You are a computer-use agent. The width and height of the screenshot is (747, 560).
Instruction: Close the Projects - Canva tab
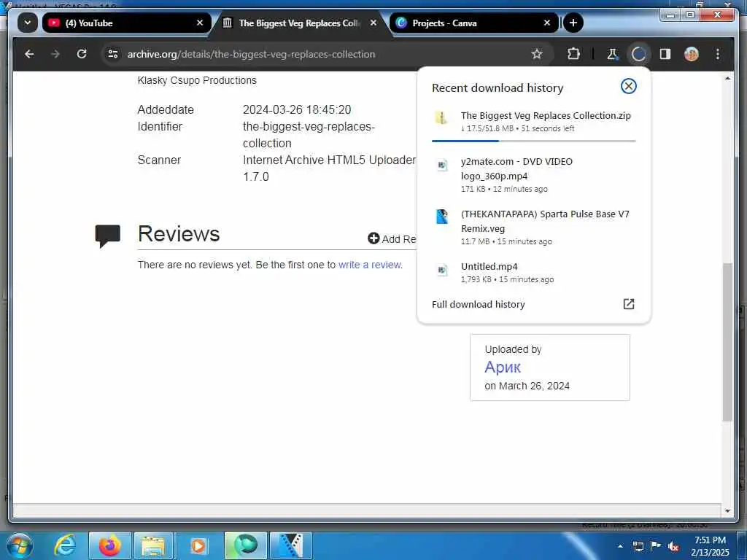point(547,23)
